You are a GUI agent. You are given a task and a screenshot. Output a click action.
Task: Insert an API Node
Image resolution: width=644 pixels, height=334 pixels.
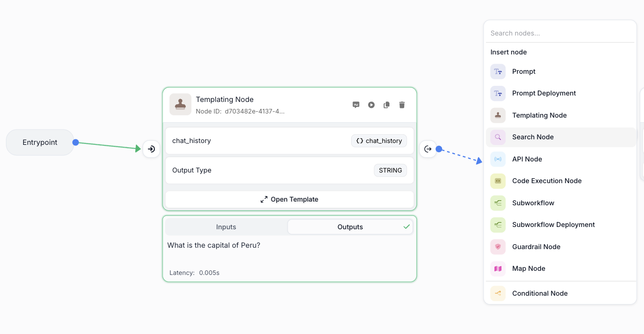point(561,159)
